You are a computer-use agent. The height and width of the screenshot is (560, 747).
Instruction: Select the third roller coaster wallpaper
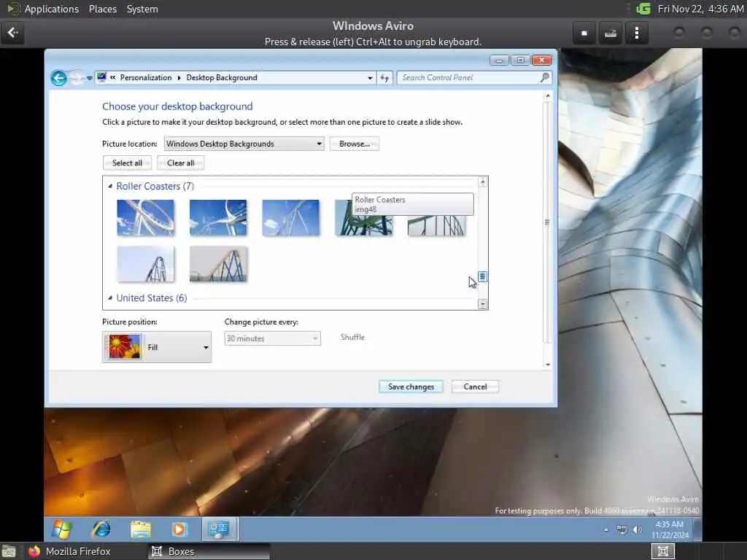click(x=290, y=217)
